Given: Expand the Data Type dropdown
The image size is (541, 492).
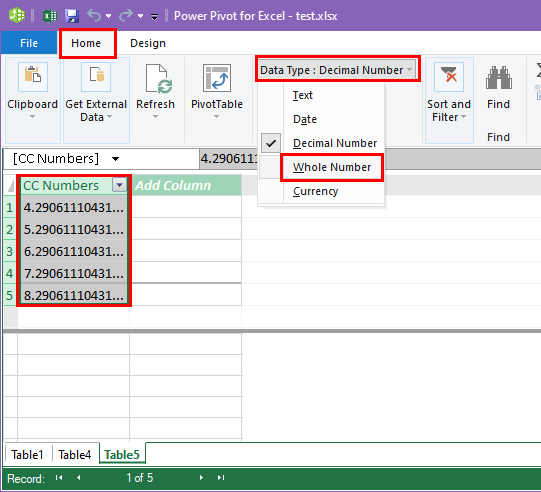Looking at the screenshot, I should click(x=337, y=70).
